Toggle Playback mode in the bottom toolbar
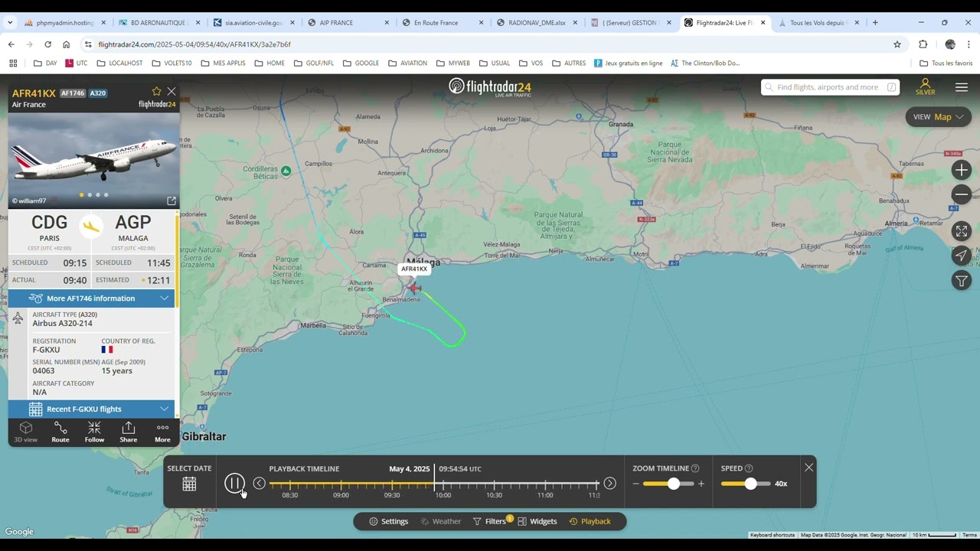Image resolution: width=980 pixels, height=551 pixels. (590, 522)
